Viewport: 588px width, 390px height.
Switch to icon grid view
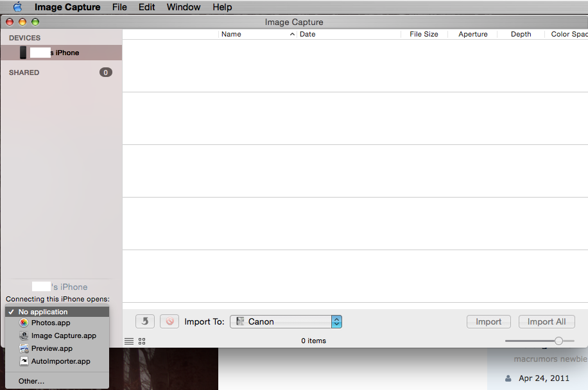pyautogui.click(x=142, y=341)
